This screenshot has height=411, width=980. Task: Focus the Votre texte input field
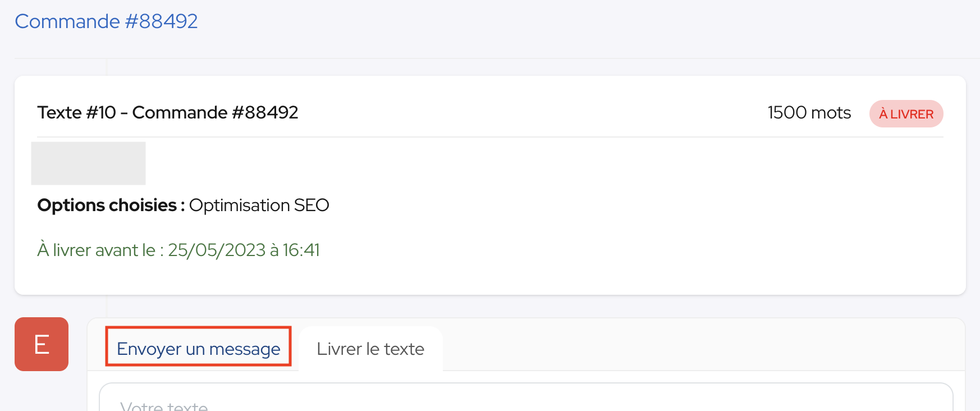(x=526, y=398)
